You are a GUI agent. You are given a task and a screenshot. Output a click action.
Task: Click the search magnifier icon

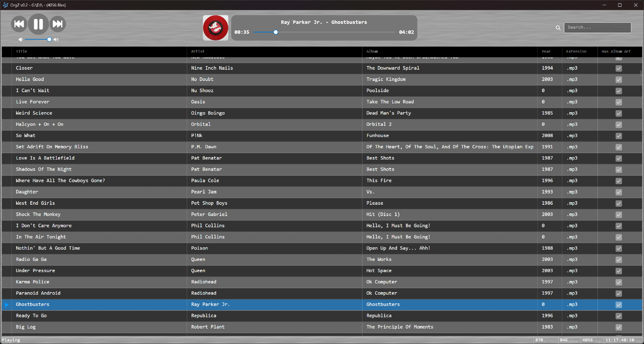[x=558, y=28]
